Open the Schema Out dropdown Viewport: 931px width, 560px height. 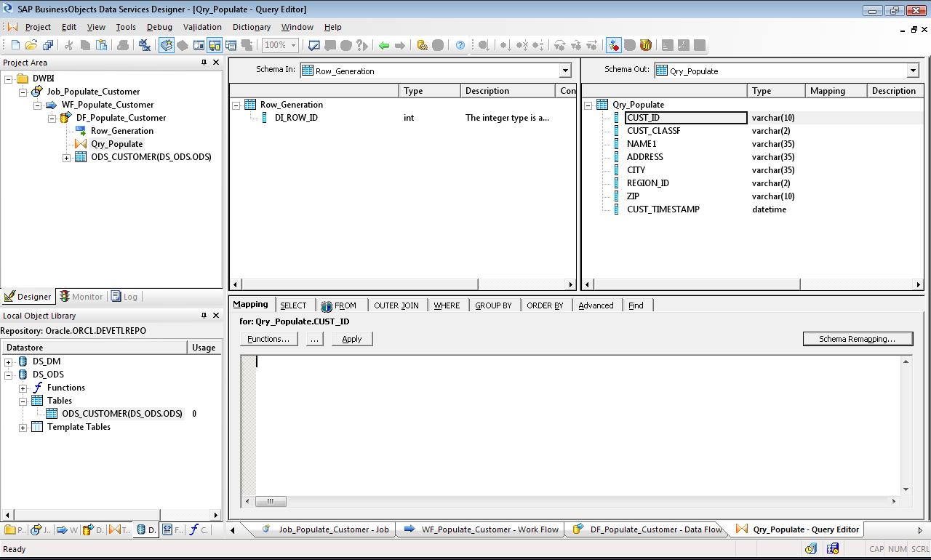[913, 71]
